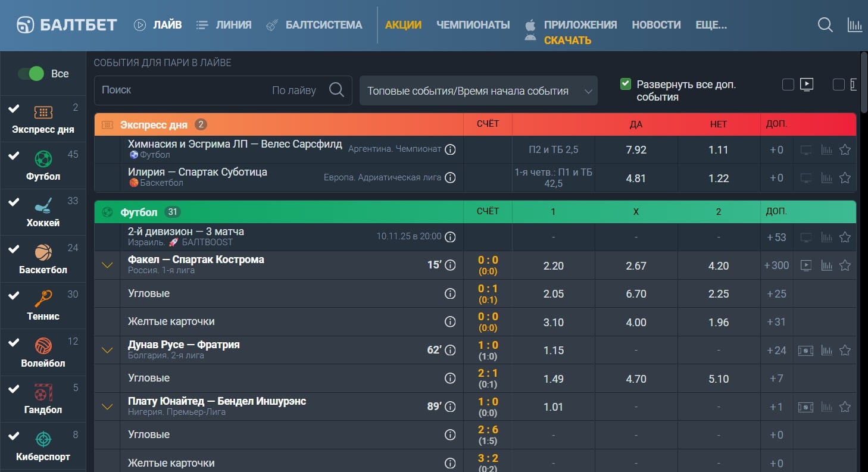
Task: Select odds 2.20 for Факел win
Action: point(553,265)
